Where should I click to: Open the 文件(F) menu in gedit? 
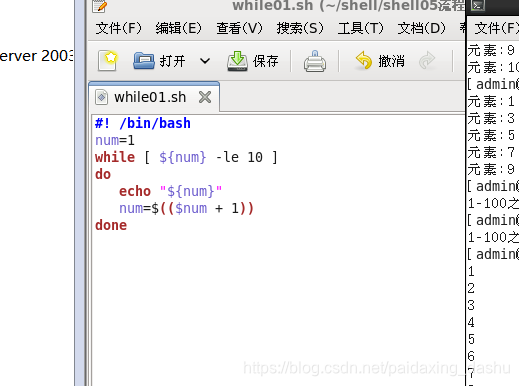point(118,28)
